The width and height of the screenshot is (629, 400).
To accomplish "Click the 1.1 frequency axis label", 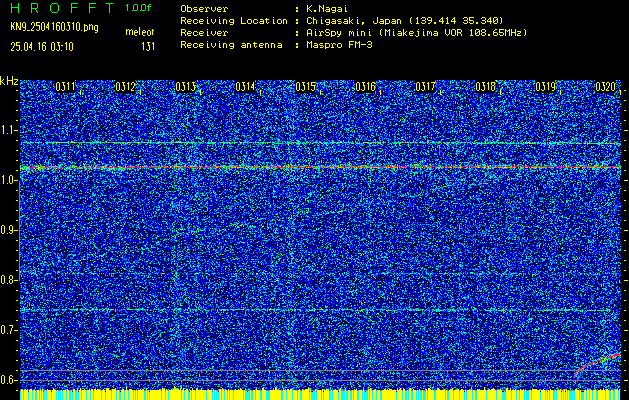I will coord(8,130).
